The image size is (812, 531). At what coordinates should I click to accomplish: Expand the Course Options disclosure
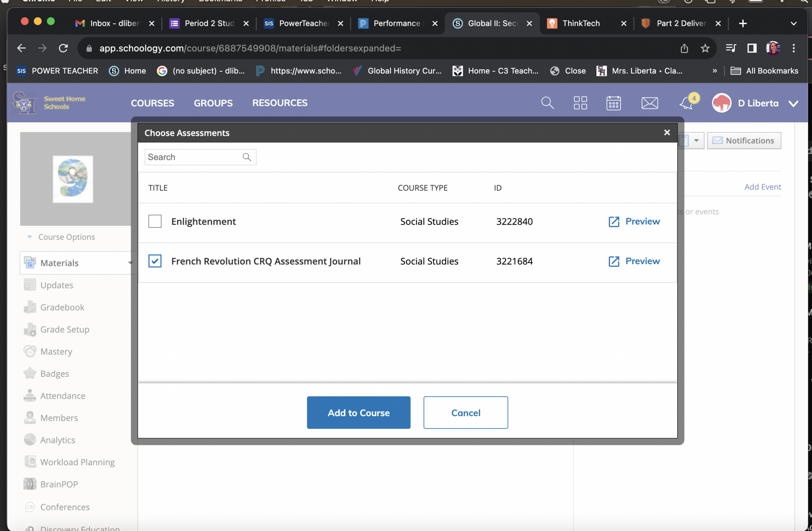click(x=30, y=237)
